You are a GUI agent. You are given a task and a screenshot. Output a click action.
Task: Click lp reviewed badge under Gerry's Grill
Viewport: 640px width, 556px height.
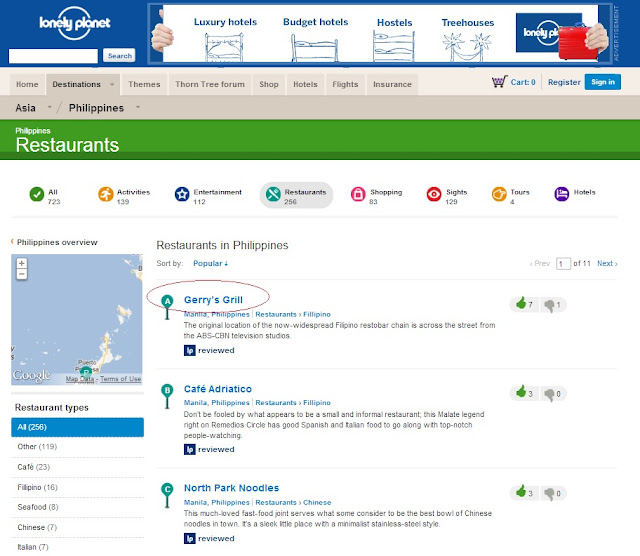(x=209, y=350)
